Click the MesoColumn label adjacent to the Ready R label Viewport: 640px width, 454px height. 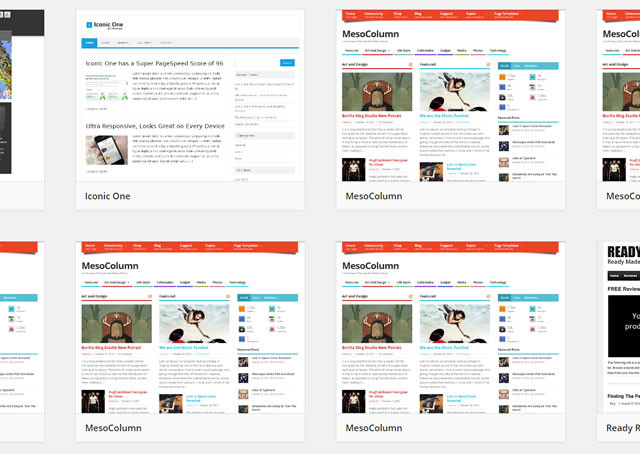(x=373, y=428)
